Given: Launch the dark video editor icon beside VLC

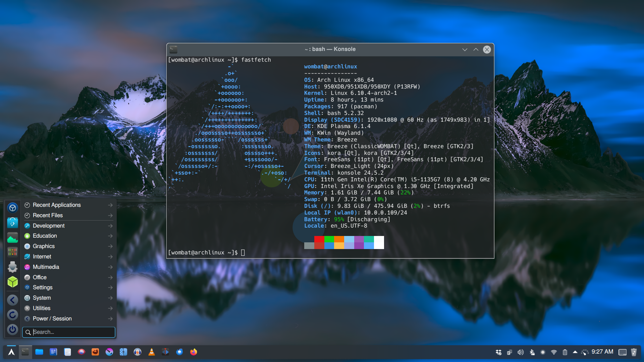Looking at the screenshot, I should [165, 352].
